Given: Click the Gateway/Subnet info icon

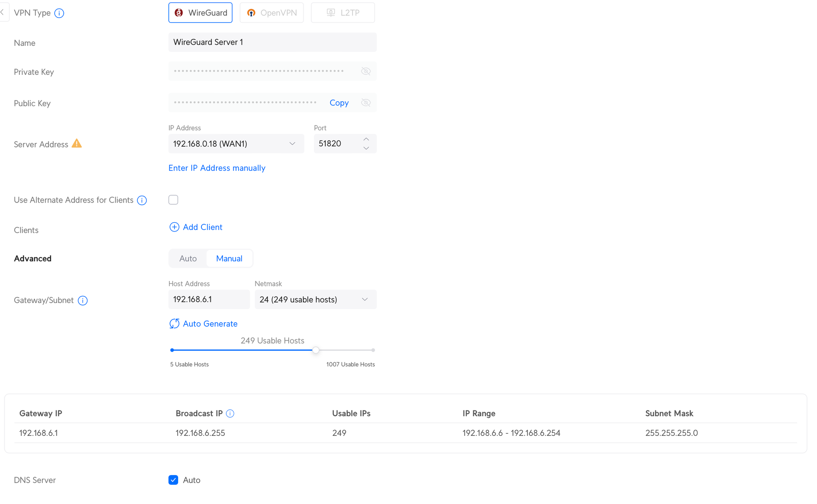Looking at the screenshot, I should coord(83,301).
